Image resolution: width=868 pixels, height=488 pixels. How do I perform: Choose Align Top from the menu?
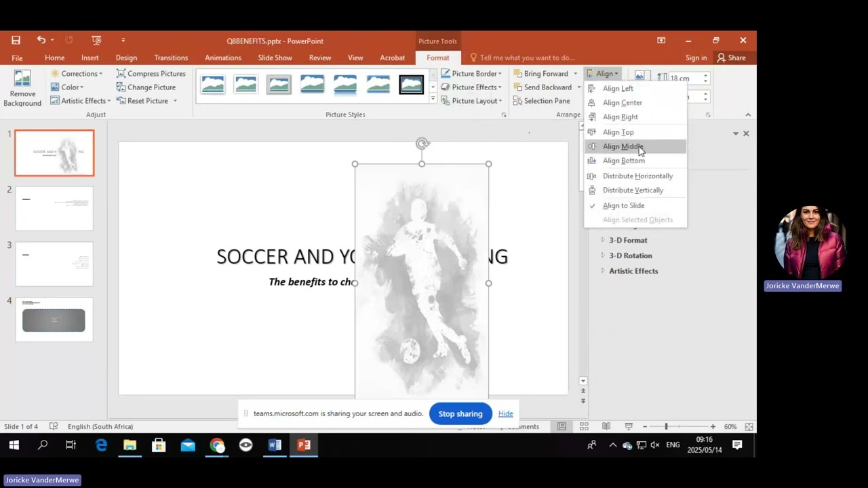tap(635, 132)
